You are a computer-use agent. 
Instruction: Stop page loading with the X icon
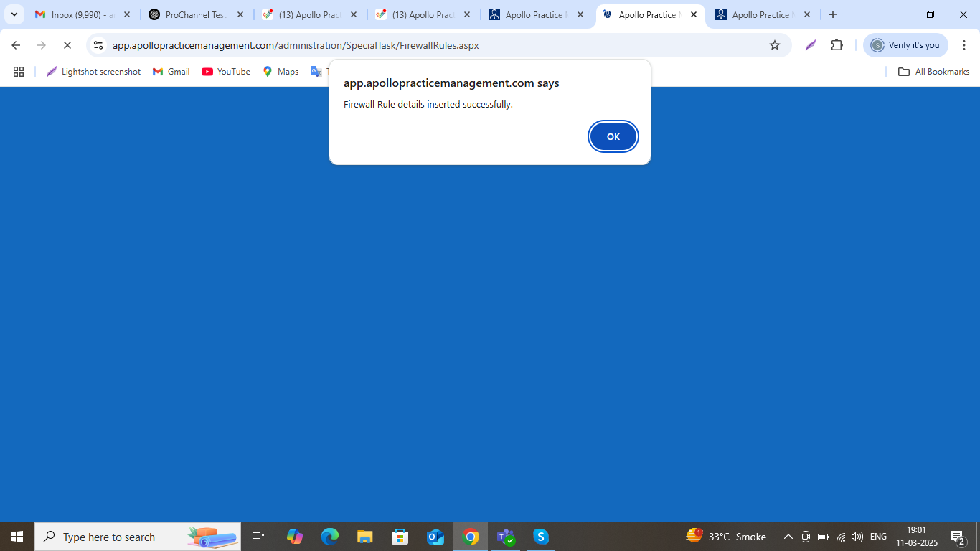pos(67,45)
